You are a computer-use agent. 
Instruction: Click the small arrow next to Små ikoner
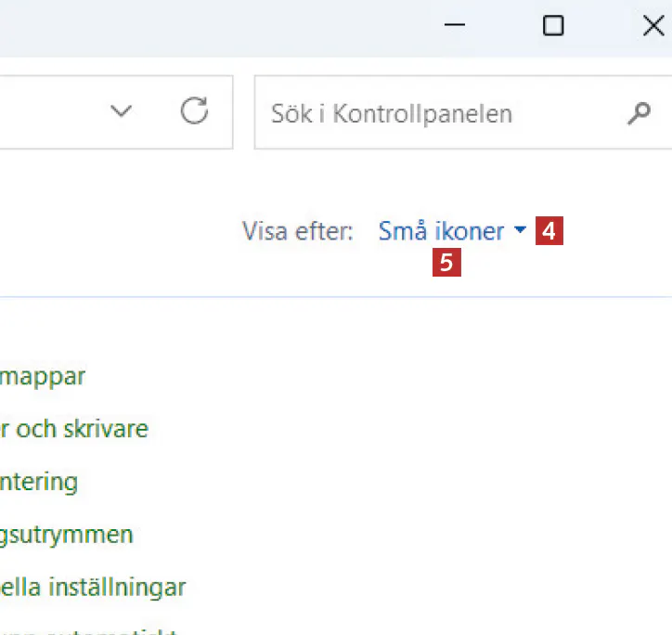(x=519, y=231)
